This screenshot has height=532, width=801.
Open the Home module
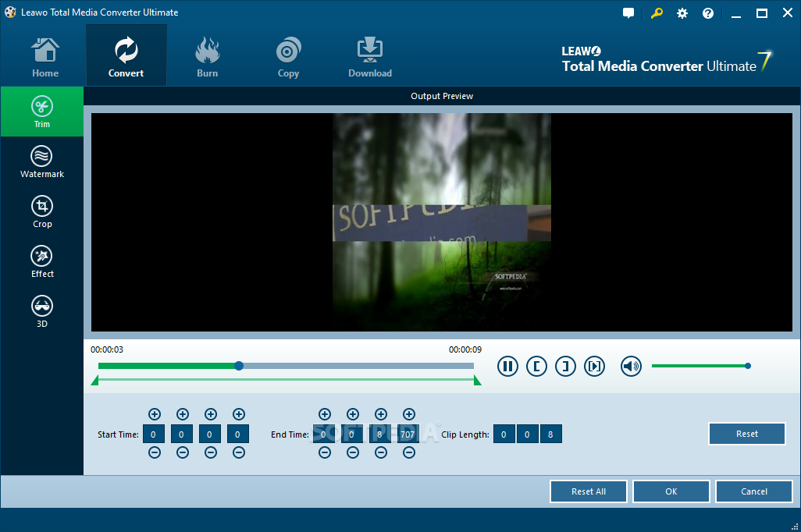(x=45, y=57)
